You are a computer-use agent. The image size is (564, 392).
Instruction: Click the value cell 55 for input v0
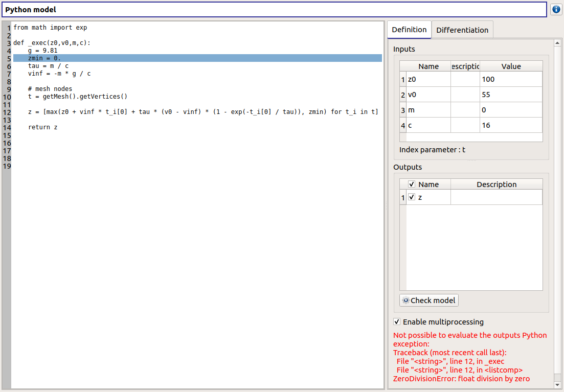click(510, 95)
